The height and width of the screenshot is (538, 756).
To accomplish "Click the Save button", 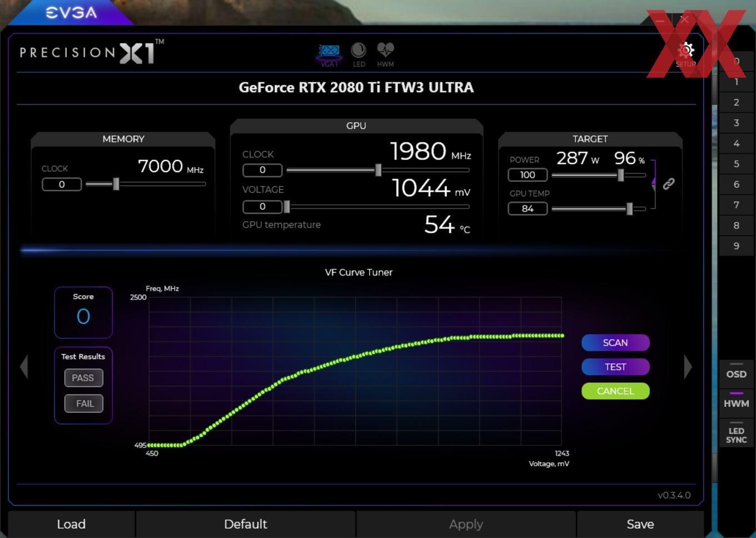I will coord(640,524).
